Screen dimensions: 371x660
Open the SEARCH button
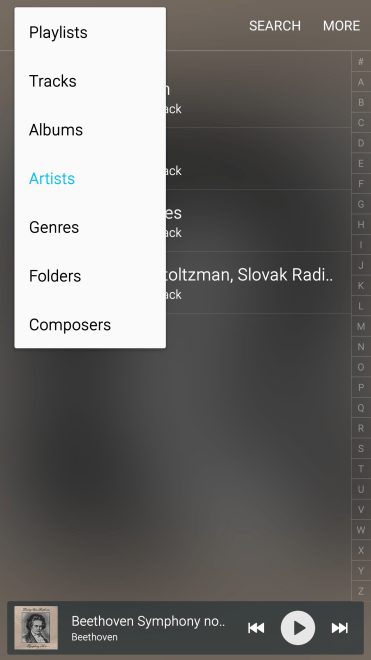tap(275, 26)
